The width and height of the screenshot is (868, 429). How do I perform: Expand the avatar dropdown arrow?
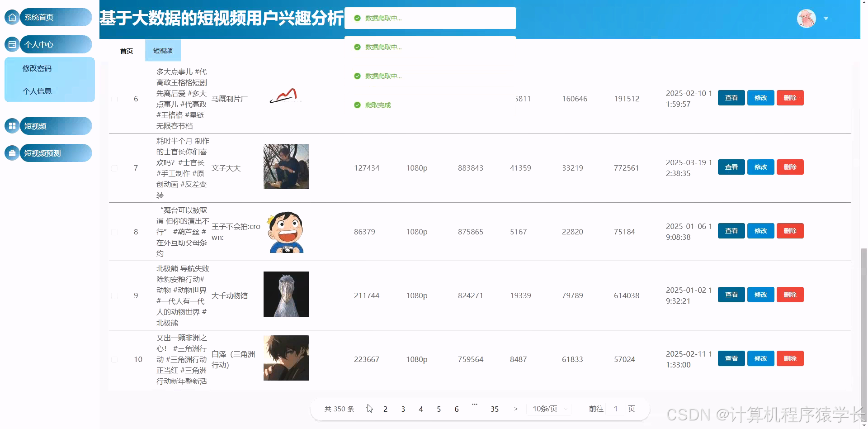tap(826, 18)
